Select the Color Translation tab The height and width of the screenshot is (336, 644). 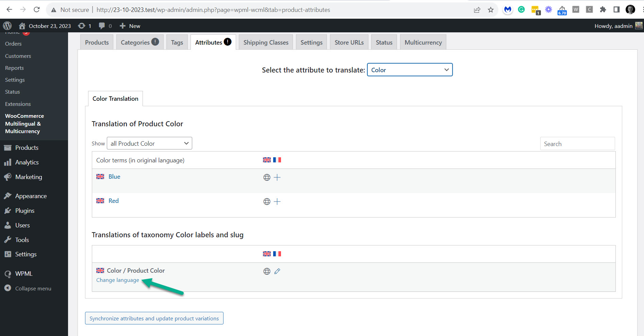pyautogui.click(x=115, y=99)
